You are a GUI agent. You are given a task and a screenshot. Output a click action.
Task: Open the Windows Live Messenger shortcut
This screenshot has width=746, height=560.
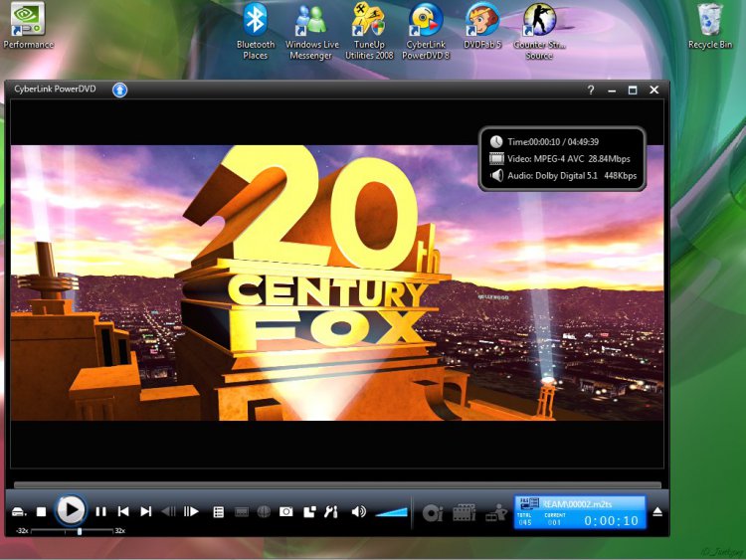click(311, 32)
